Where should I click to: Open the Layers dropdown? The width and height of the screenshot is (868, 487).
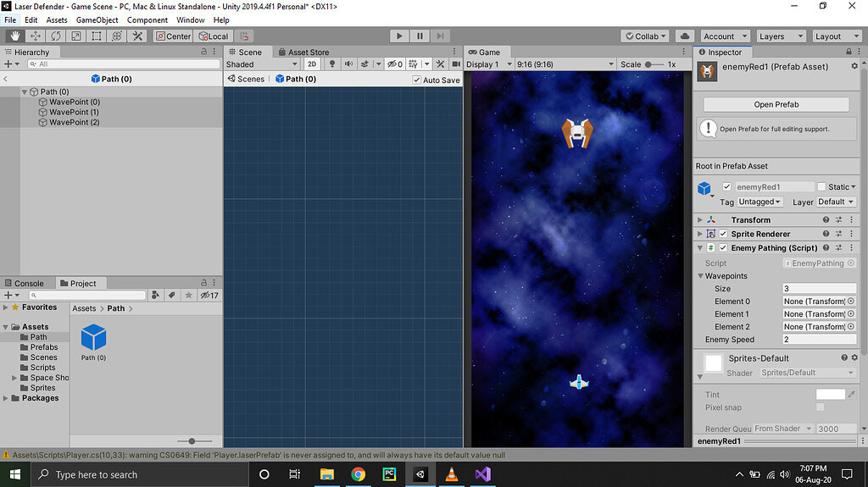point(781,36)
